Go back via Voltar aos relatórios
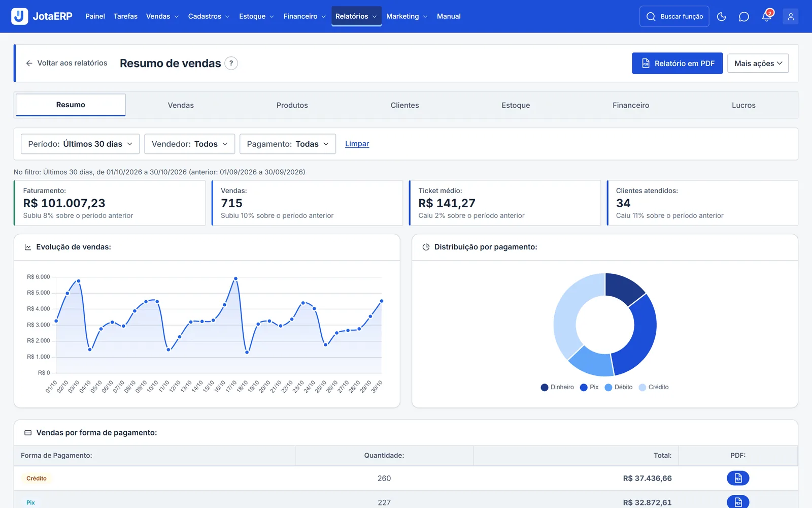 click(x=66, y=63)
